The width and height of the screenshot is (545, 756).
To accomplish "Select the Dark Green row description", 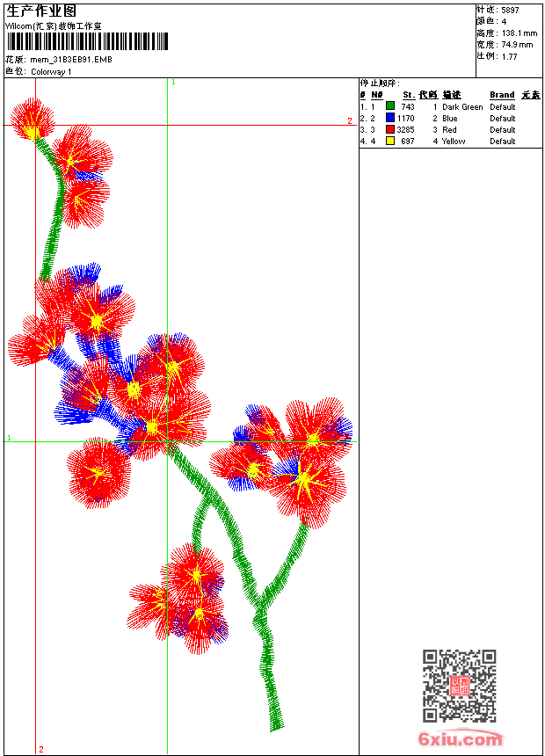I will click(x=462, y=107).
